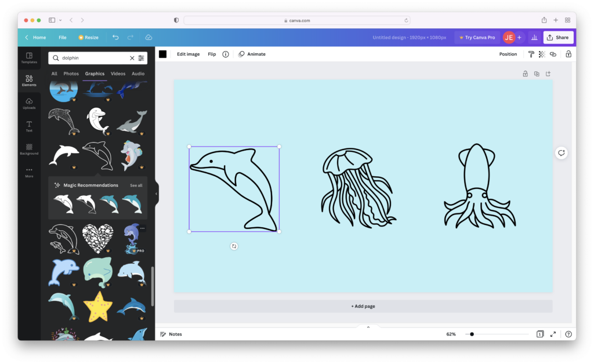Choose the yellow starfish graphic
594x364 pixels.
97,307
